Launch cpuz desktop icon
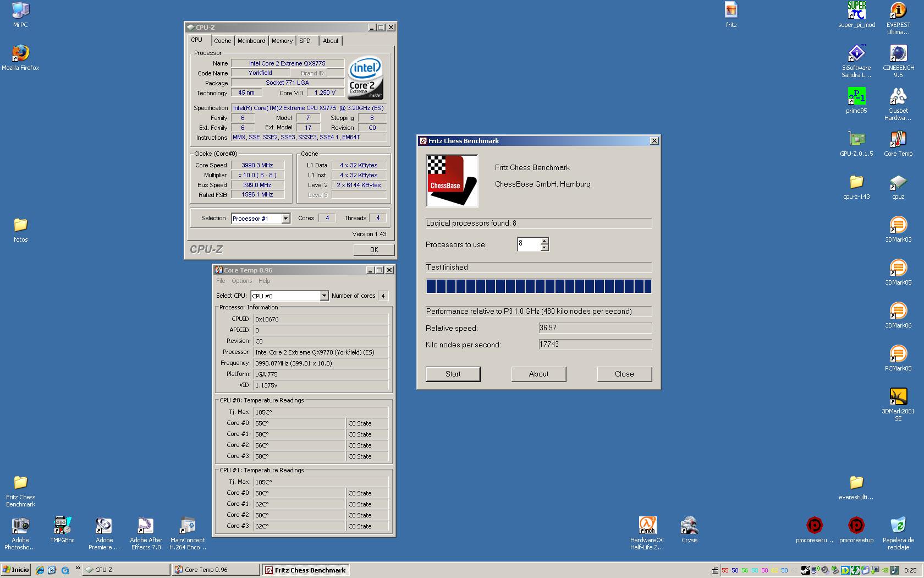The height and width of the screenshot is (578, 924). coord(898,186)
